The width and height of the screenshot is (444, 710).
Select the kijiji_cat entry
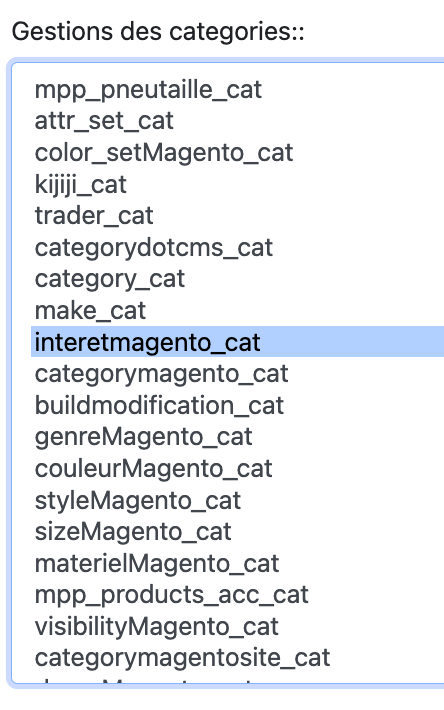tap(238, 184)
